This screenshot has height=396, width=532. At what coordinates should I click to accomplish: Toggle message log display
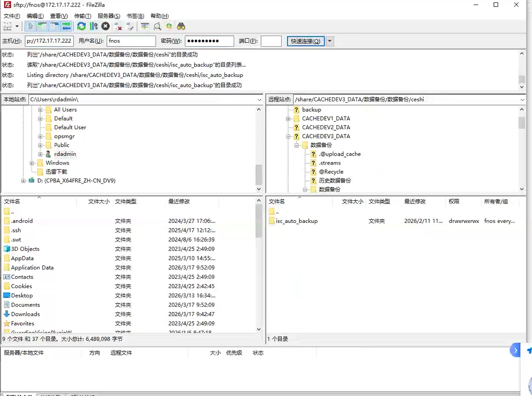(30, 26)
